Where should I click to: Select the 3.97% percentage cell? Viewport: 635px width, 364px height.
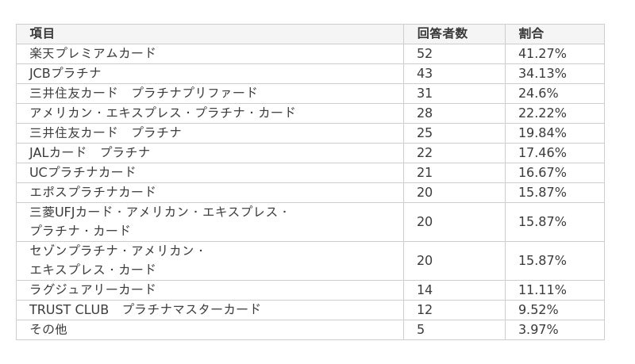(x=538, y=330)
